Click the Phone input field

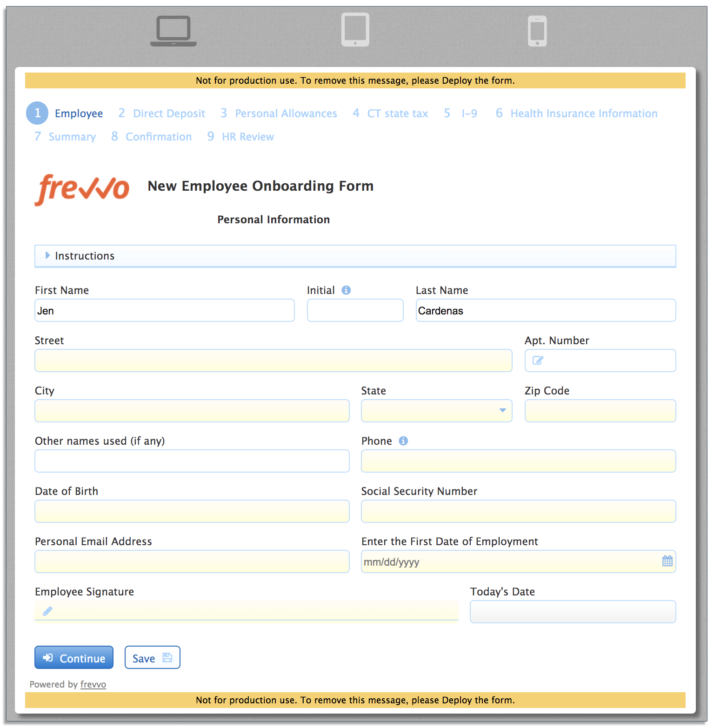coord(519,461)
